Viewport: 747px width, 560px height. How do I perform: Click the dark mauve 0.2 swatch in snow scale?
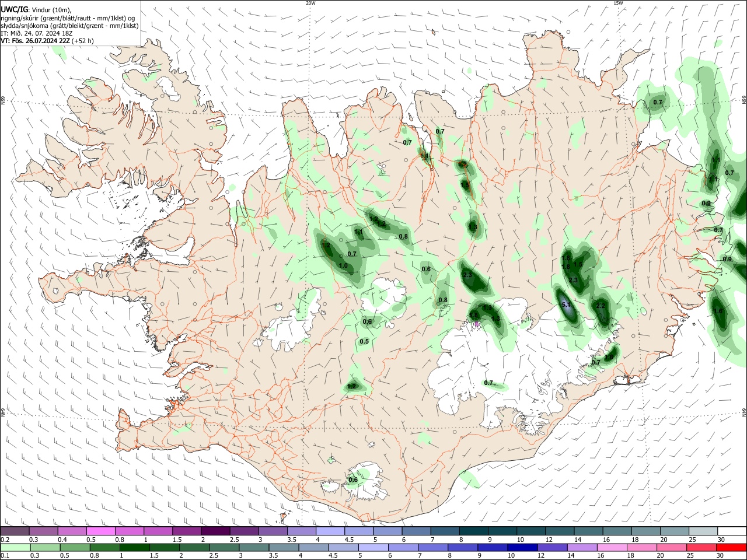(15, 531)
